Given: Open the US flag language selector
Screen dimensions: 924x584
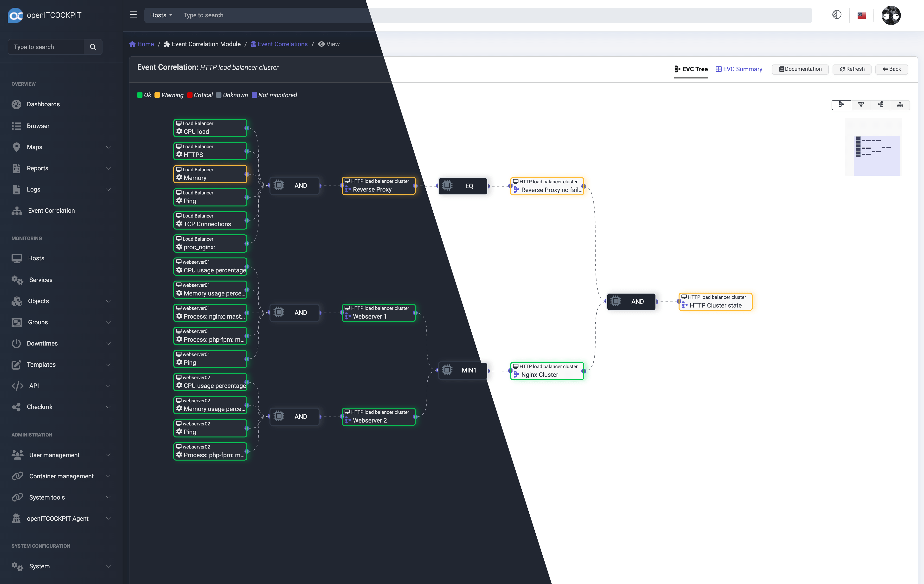Looking at the screenshot, I should tap(861, 16).
